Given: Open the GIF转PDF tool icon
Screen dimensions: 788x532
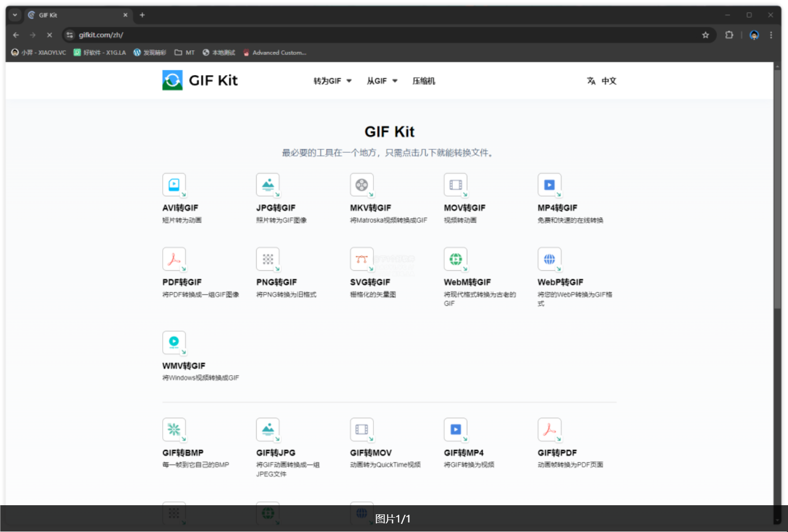Looking at the screenshot, I should [549, 430].
